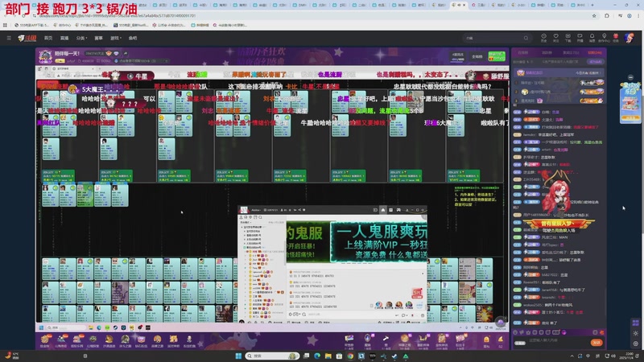Image resolution: width=644 pixels, height=362 pixels.
Task: Open the 直播 live tab
Action: (x=64, y=38)
